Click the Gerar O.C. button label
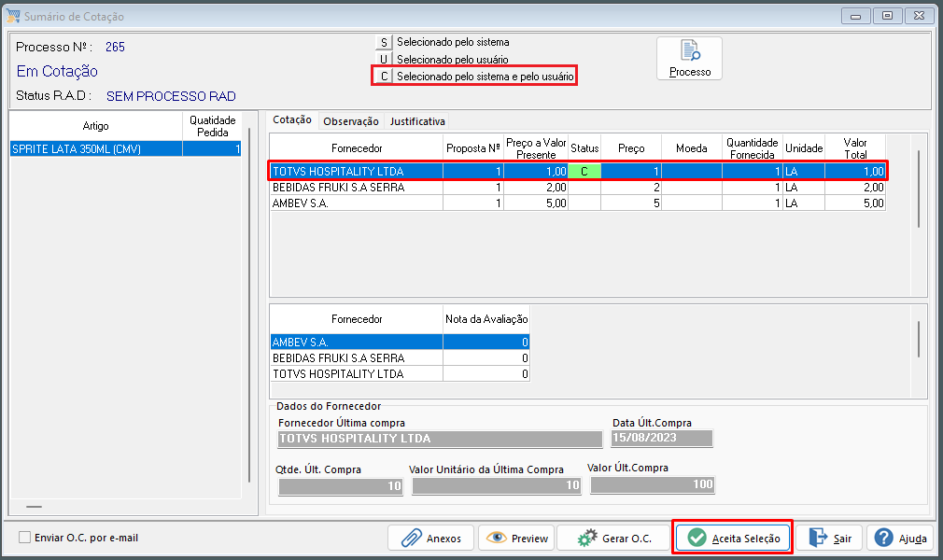The width and height of the screenshot is (943, 560). click(626, 539)
